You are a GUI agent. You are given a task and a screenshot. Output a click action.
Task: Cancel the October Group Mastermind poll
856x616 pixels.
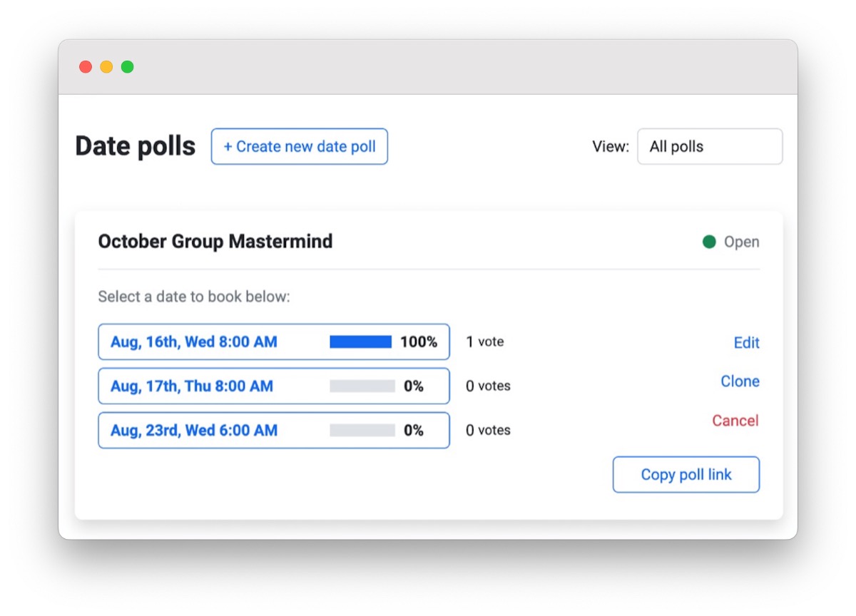point(735,421)
